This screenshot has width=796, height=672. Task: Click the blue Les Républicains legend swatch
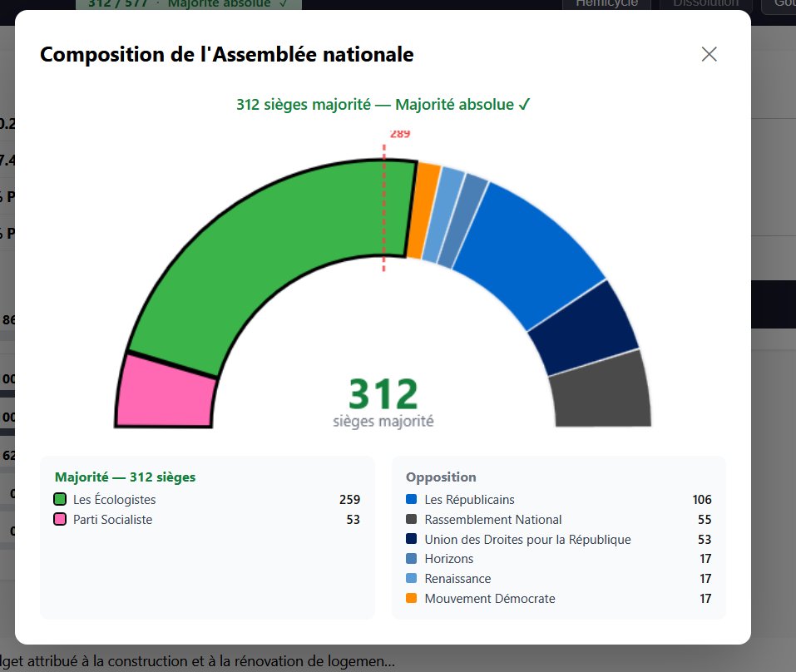[411, 500]
